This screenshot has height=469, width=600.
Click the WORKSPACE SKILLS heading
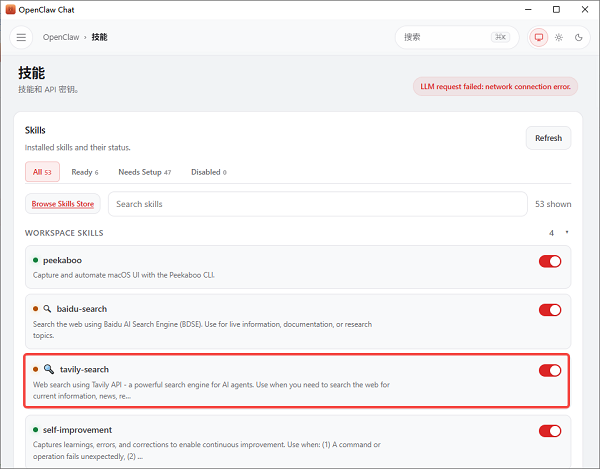64,233
